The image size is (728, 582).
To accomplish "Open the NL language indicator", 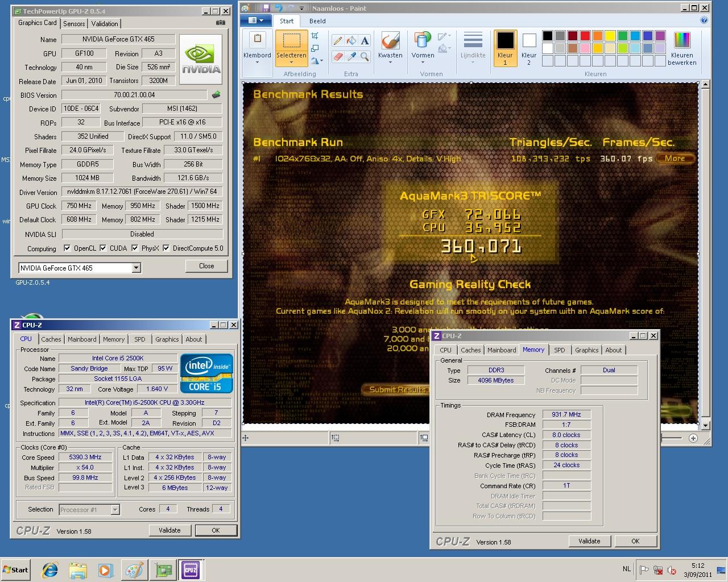I will click(x=627, y=569).
